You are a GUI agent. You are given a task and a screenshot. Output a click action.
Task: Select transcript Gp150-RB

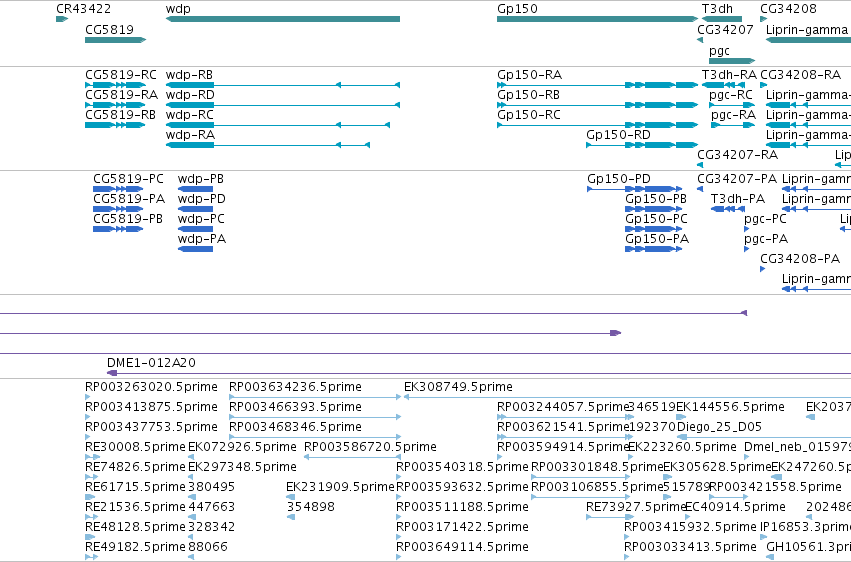pyautogui.click(x=598, y=105)
